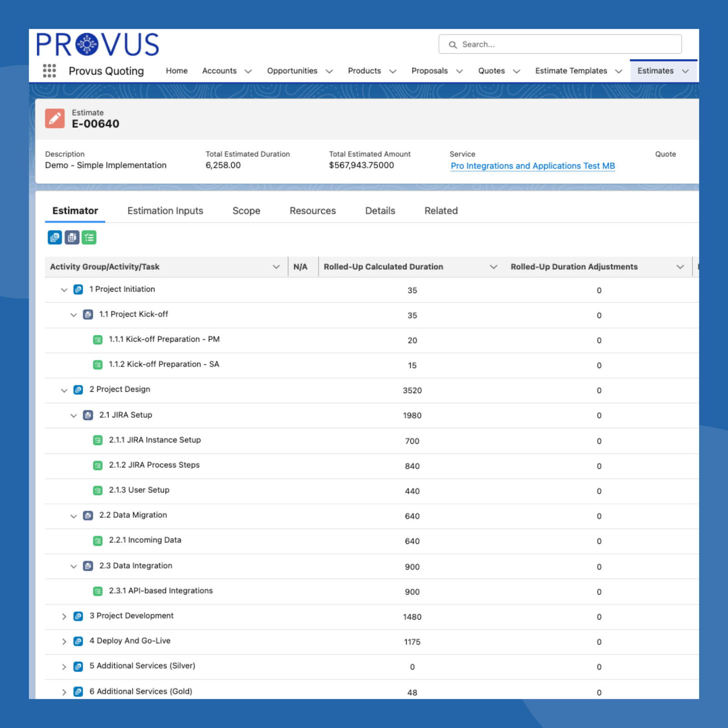This screenshot has width=728, height=728.
Task: Click the task icon for Kick-off Preparation - PM
Action: (x=97, y=340)
